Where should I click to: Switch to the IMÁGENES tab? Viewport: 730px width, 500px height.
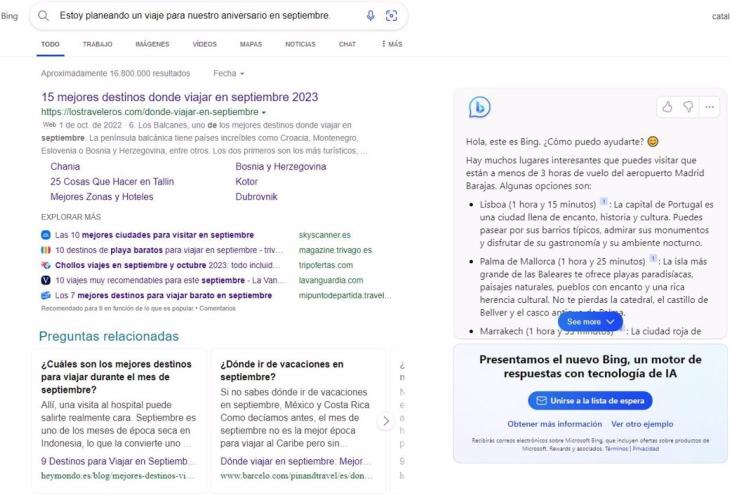(152, 44)
